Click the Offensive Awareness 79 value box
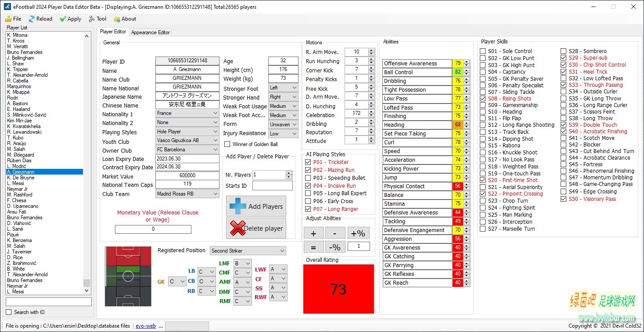The width and height of the screenshot is (644, 332). point(458,64)
